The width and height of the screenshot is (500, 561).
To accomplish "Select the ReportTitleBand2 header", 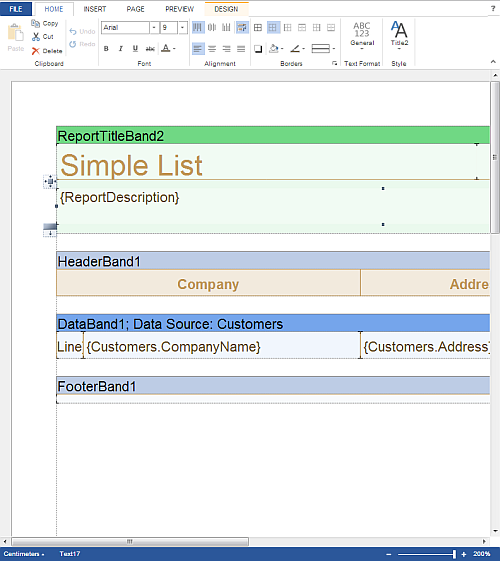I will (x=273, y=136).
